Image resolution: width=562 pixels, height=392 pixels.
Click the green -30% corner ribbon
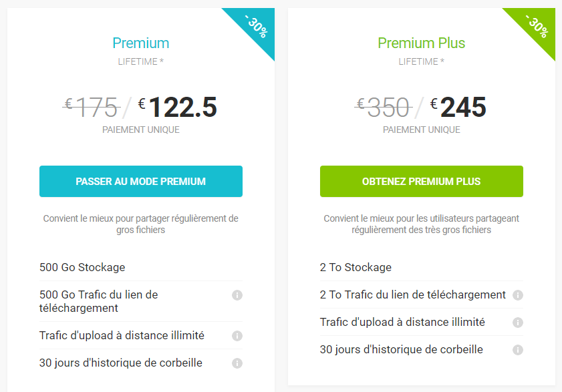click(538, 26)
